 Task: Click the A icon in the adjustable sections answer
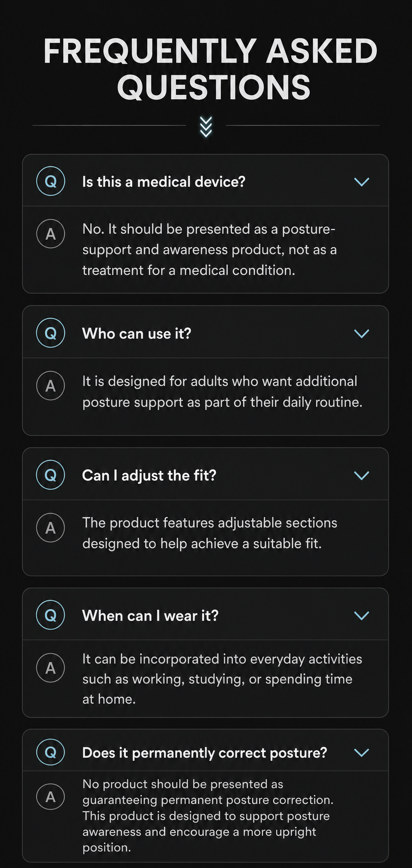click(x=51, y=527)
